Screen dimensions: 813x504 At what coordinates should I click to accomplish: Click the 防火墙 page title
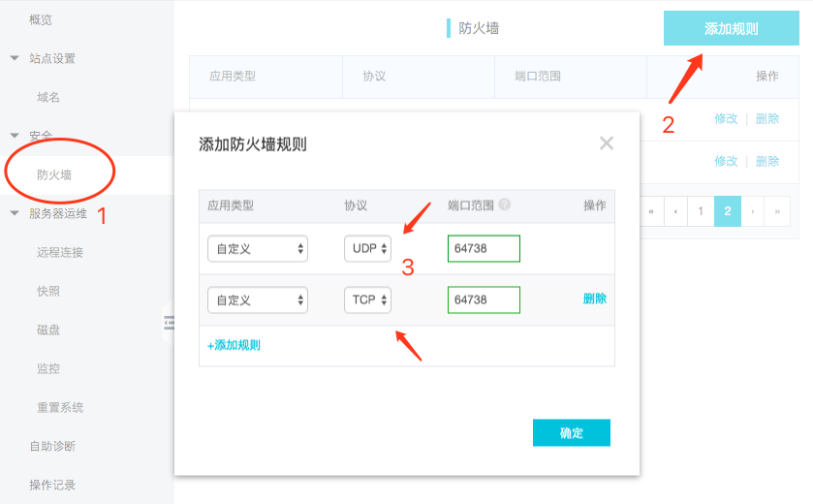(479, 28)
